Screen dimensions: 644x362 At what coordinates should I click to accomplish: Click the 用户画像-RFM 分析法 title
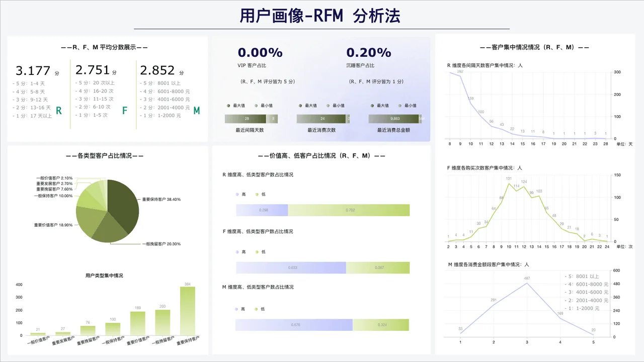click(320, 16)
